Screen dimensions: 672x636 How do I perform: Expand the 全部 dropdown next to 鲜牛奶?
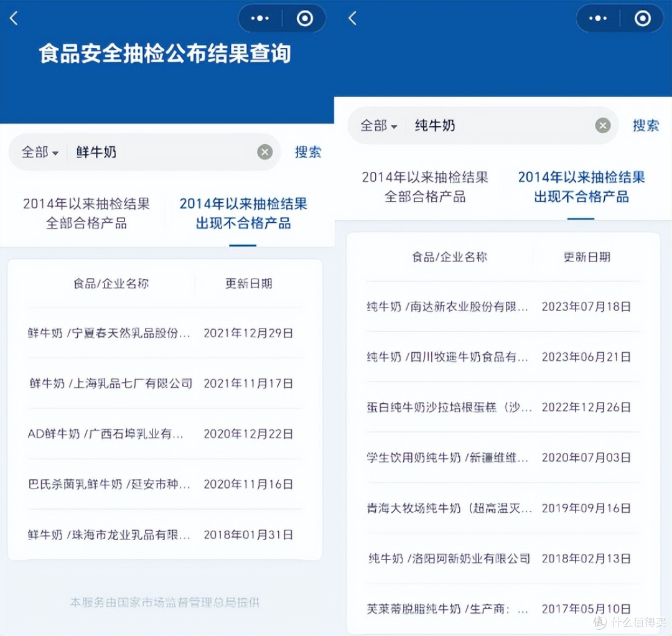tap(40, 152)
